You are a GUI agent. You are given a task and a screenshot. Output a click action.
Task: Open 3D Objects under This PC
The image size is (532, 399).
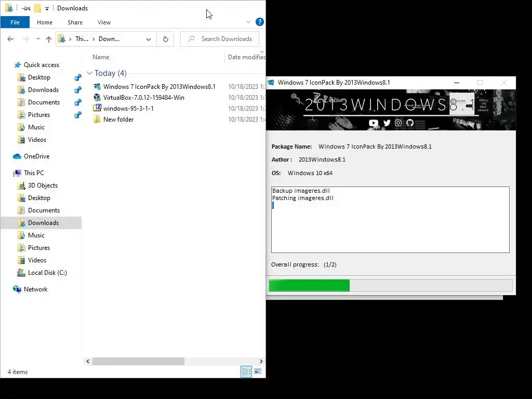[x=43, y=185]
